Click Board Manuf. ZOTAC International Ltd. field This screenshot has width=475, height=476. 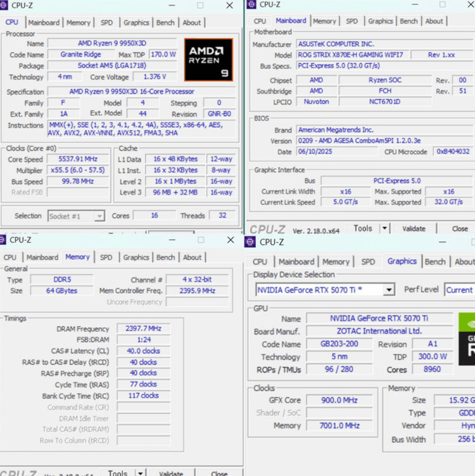point(379,331)
